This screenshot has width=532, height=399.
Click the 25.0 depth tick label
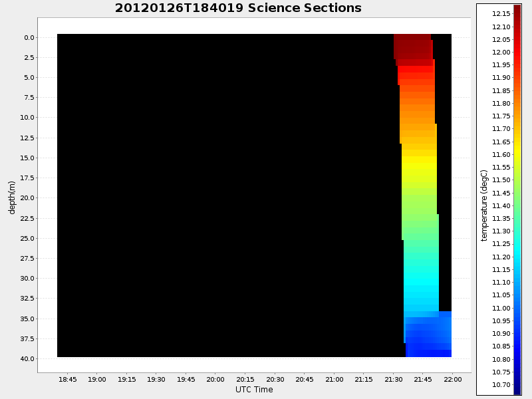[x=27, y=239]
